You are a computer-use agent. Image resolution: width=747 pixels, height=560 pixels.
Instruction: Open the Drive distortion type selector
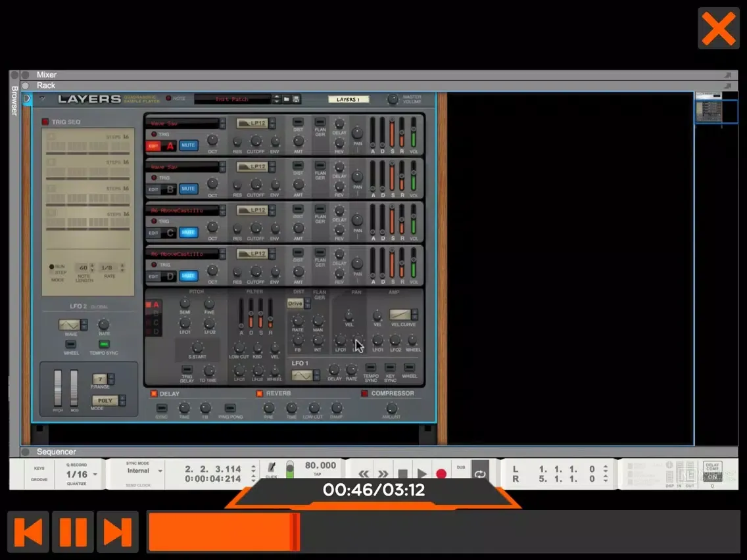[299, 304]
